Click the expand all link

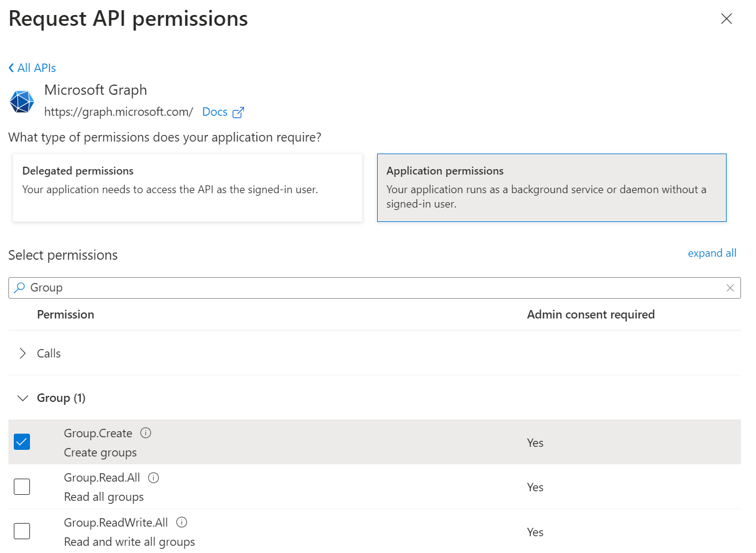click(x=712, y=253)
